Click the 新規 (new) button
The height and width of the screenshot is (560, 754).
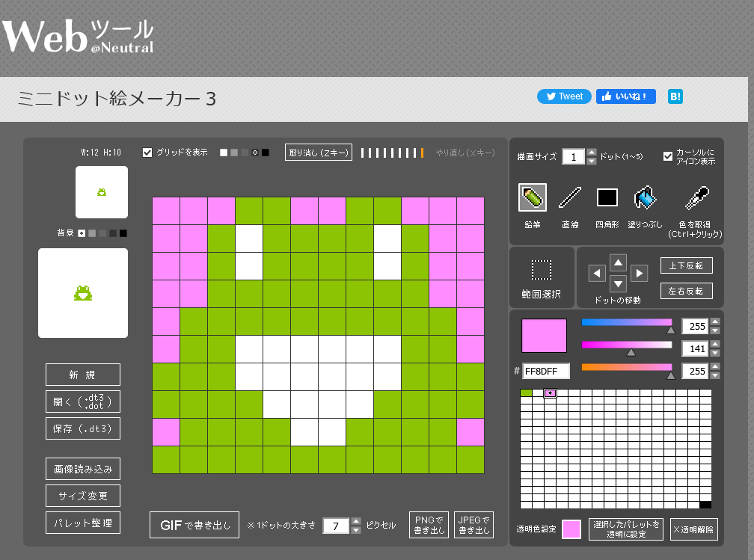pyautogui.click(x=82, y=374)
